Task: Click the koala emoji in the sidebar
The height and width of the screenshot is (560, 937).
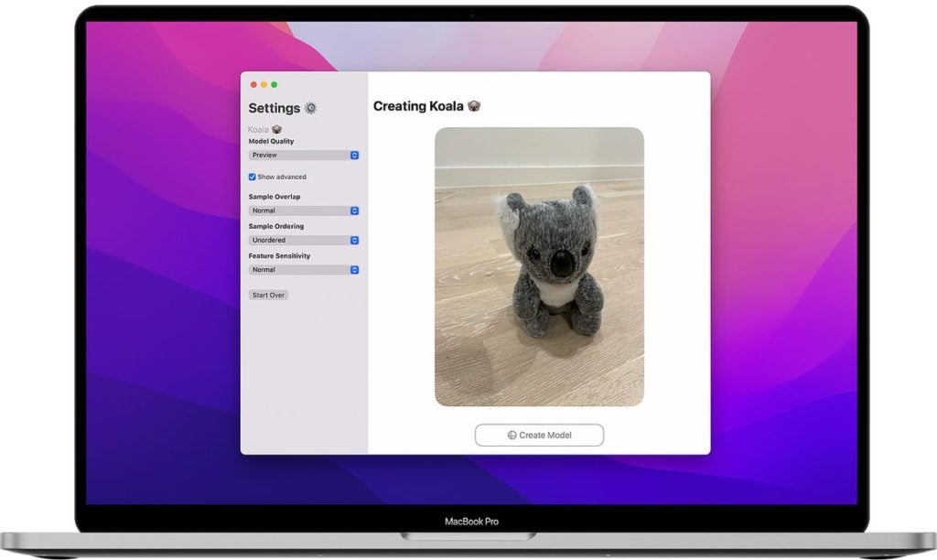Action: 276,130
